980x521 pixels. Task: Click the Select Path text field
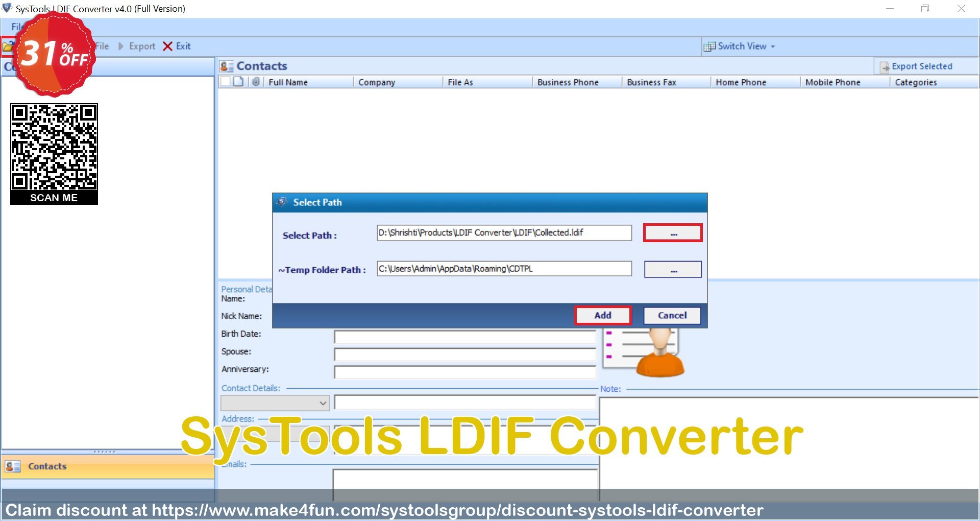[504, 233]
